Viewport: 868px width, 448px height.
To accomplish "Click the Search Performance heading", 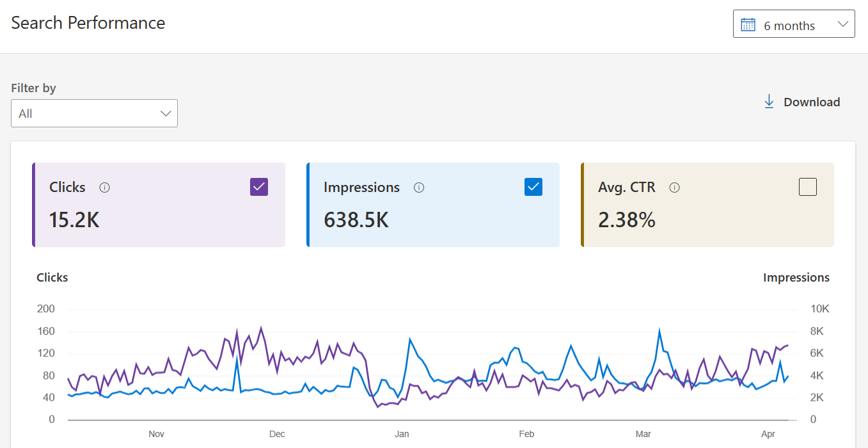I will 88,23.
